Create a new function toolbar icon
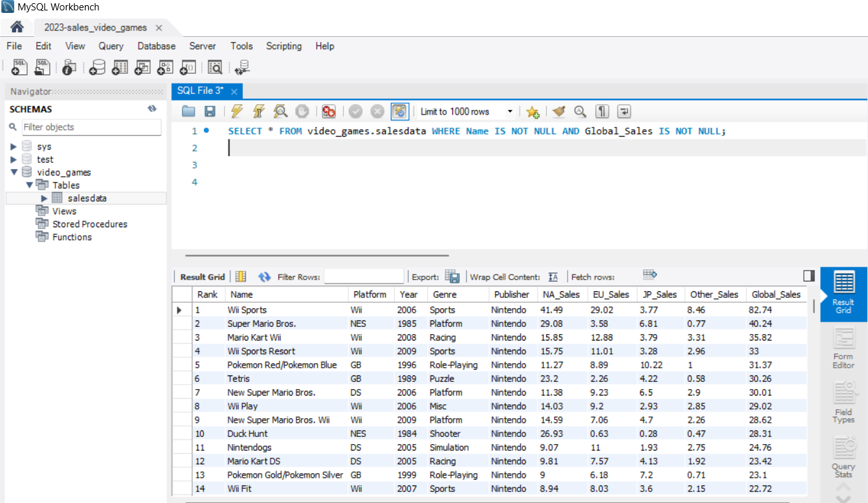Image resolution: width=868 pixels, height=503 pixels. coord(188,67)
